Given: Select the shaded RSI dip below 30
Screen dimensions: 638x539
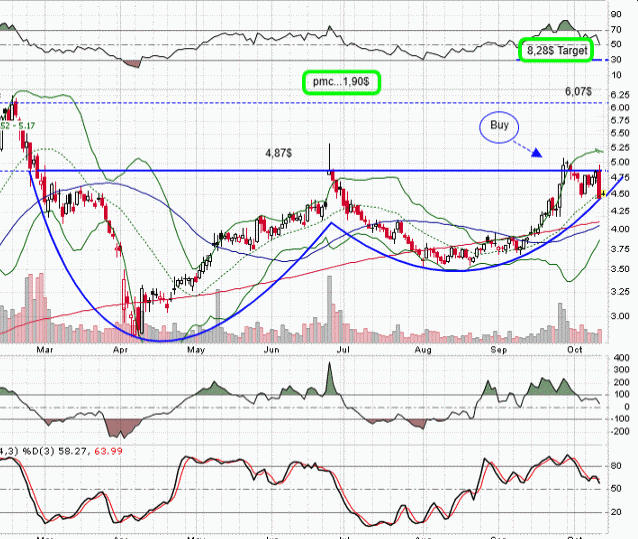Looking at the screenshot, I should pos(130,64).
